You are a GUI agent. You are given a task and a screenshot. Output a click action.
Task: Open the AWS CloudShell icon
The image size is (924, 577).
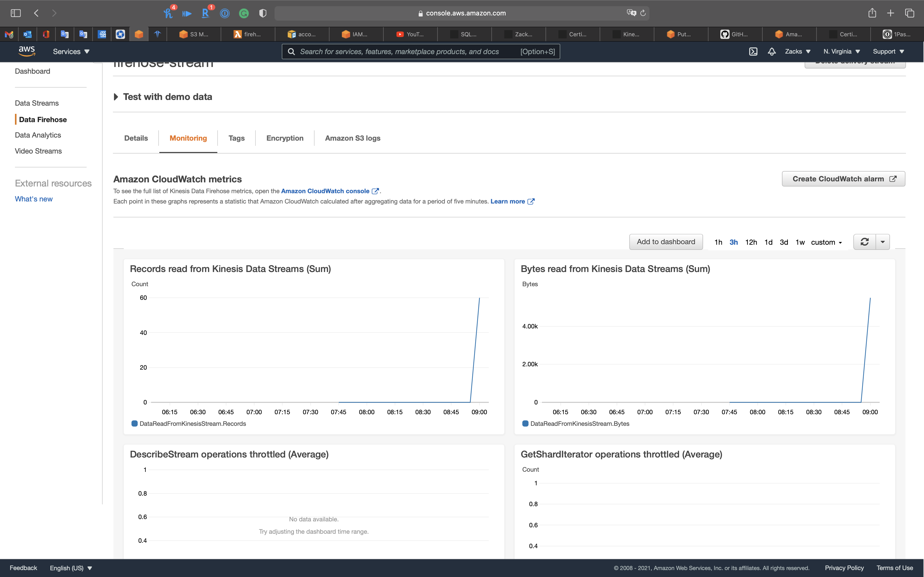(x=753, y=52)
